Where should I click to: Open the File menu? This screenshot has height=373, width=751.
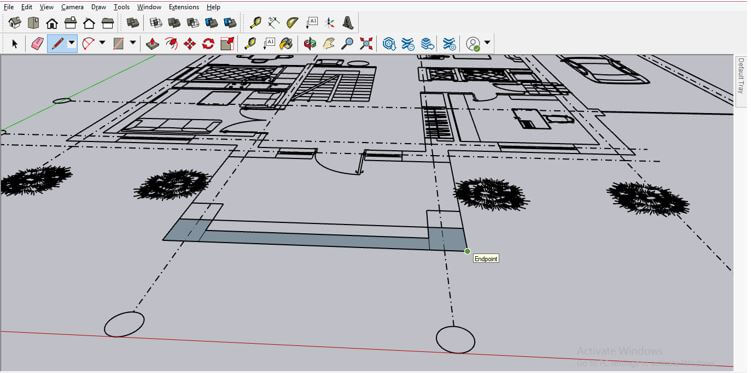point(9,7)
